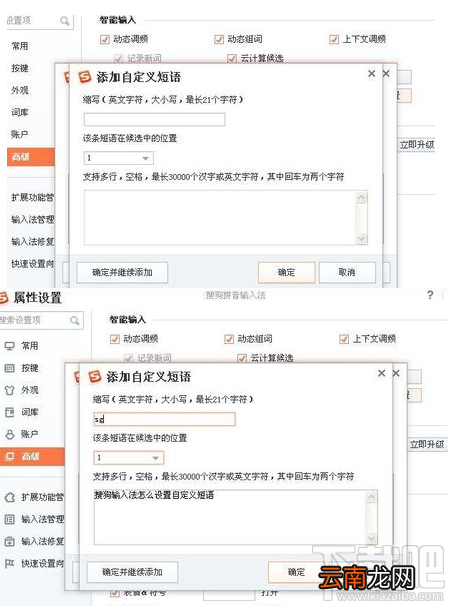Click the scroll-down arrow of the empty phrase textbox
This screenshot has width=452, height=606.
[x=361, y=238]
